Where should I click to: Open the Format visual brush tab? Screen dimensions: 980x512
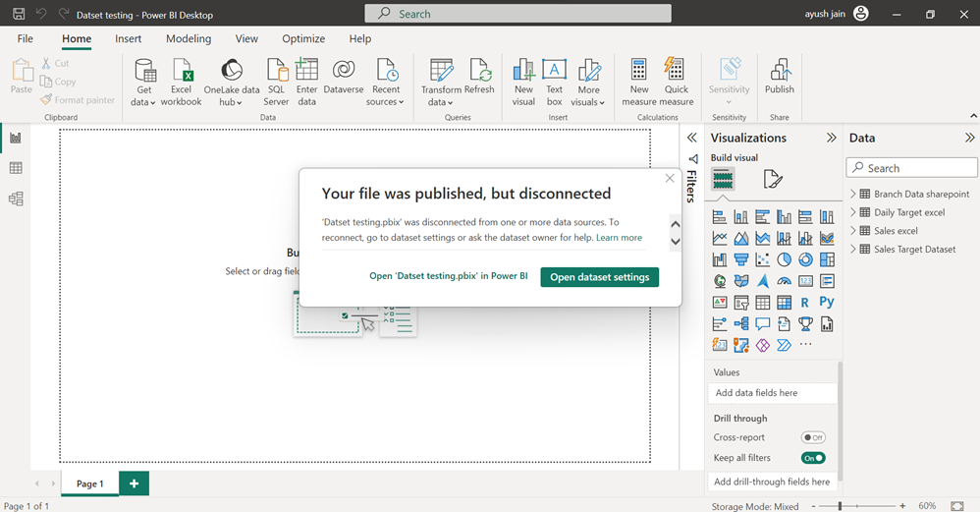click(773, 180)
